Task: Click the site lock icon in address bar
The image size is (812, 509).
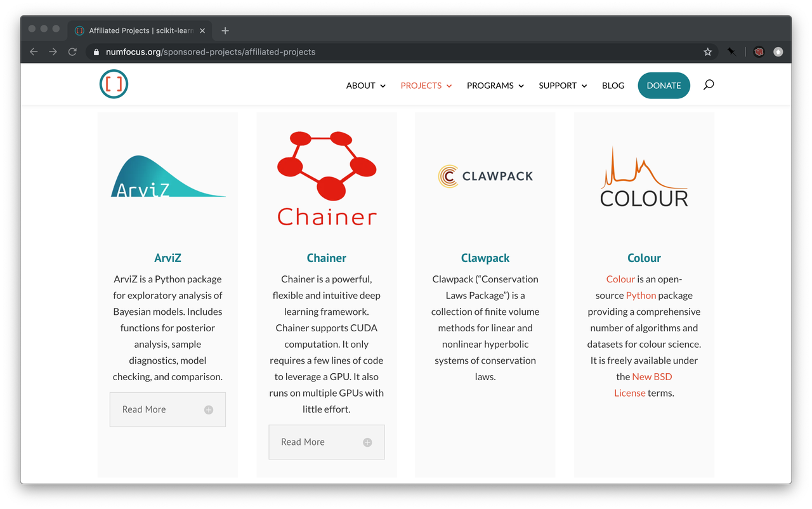Action: pyautogui.click(x=96, y=52)
